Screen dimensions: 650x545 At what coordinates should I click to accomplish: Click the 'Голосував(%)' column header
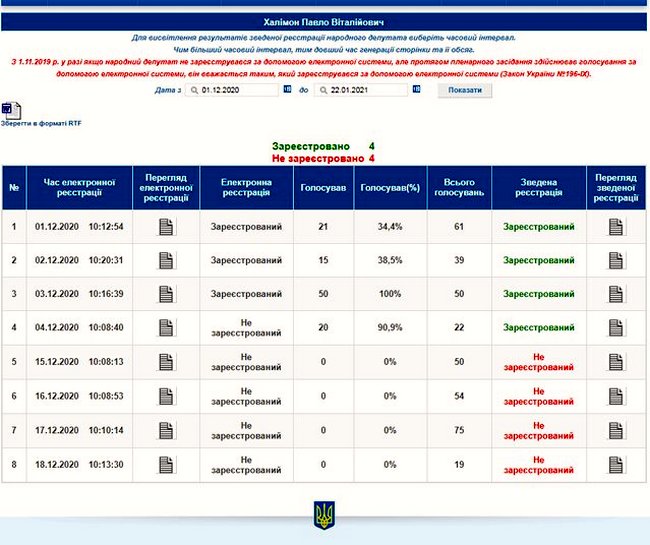pyautogui.click(x=389, y=187)
